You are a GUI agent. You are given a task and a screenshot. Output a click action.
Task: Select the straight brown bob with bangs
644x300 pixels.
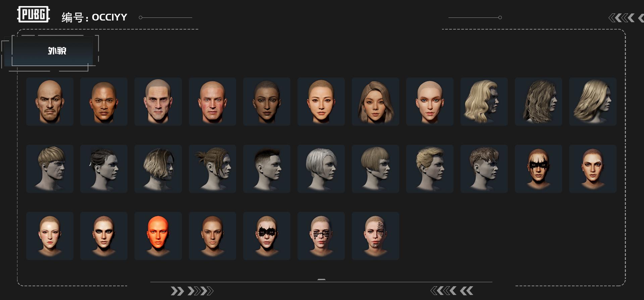(x=375, y=169)
